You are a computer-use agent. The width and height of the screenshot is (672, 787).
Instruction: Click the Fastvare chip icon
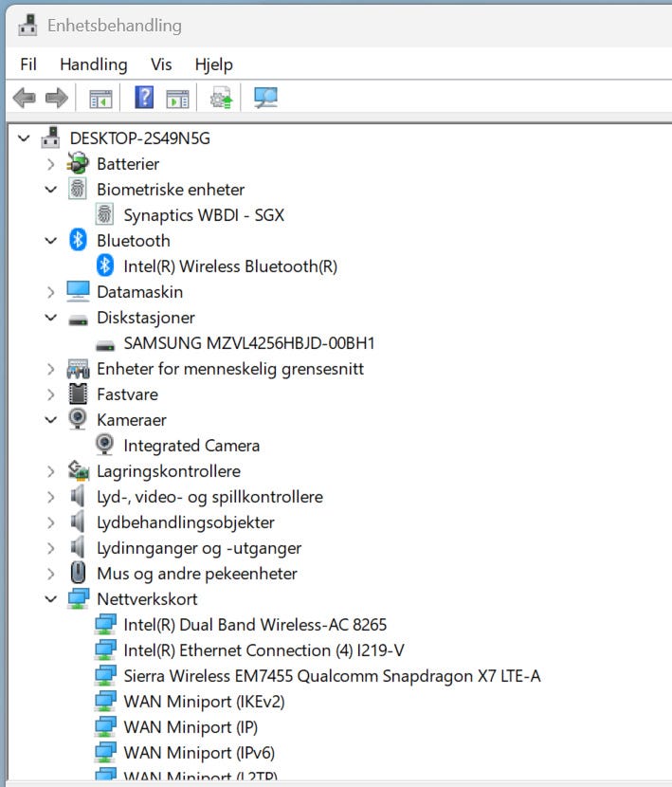coord(78,394)
